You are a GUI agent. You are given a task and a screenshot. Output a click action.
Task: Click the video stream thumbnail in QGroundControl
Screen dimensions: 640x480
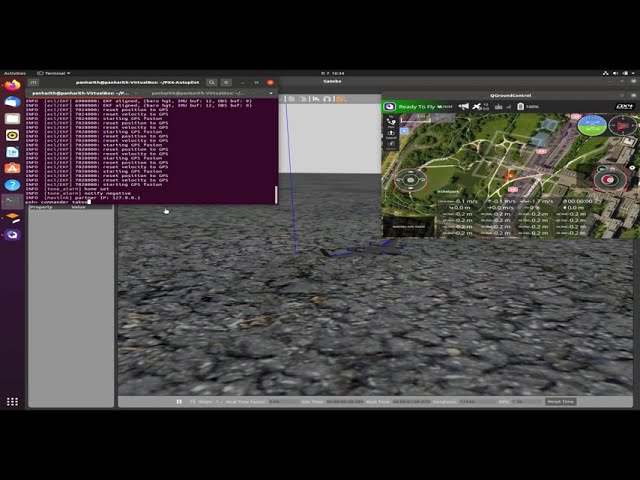point(409,227)
